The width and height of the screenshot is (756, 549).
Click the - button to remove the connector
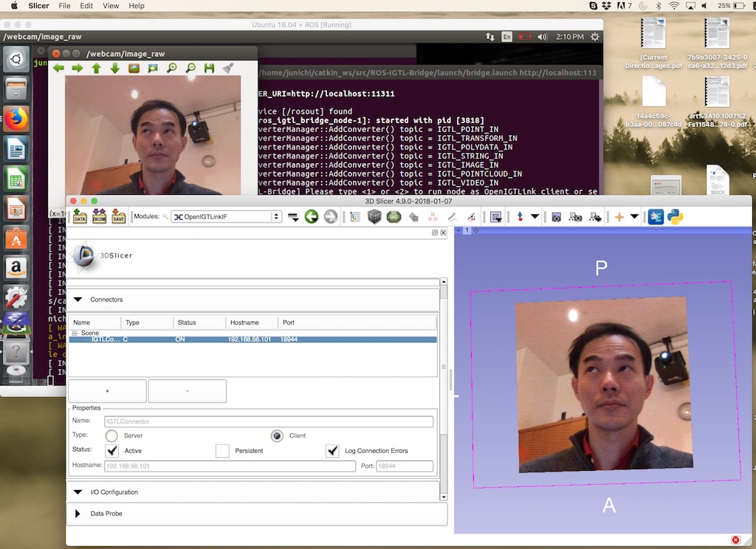(187, 391)
